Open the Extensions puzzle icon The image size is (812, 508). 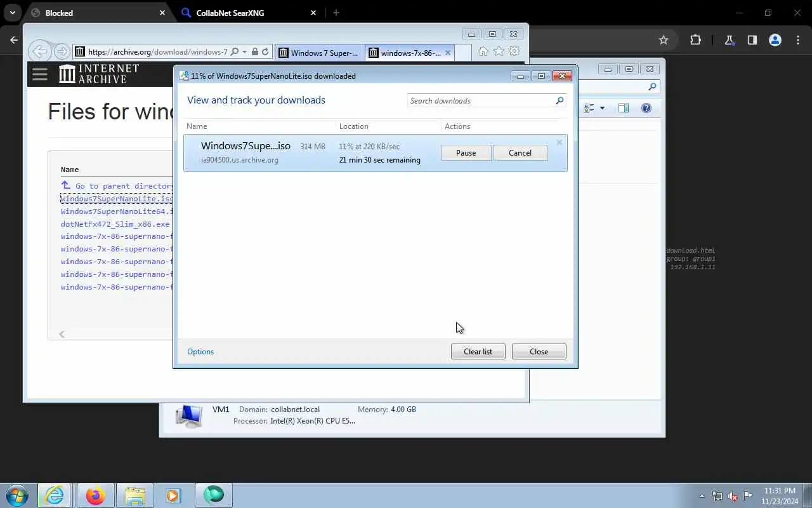695,40
